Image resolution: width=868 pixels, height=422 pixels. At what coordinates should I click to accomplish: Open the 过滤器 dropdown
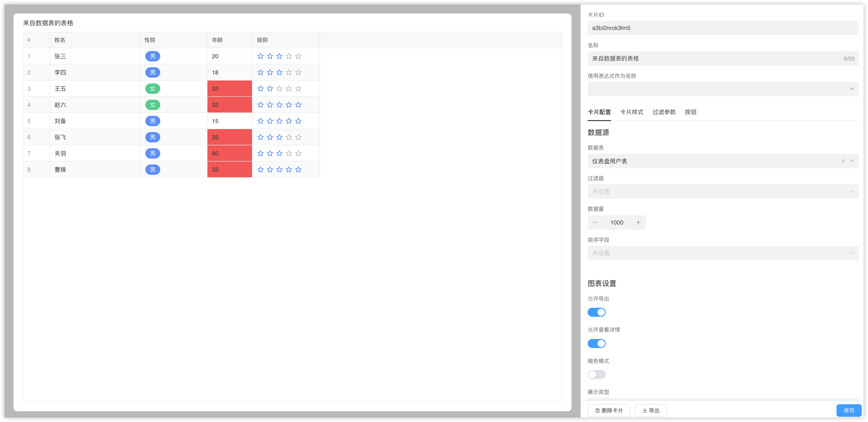[x=723, y=191]
